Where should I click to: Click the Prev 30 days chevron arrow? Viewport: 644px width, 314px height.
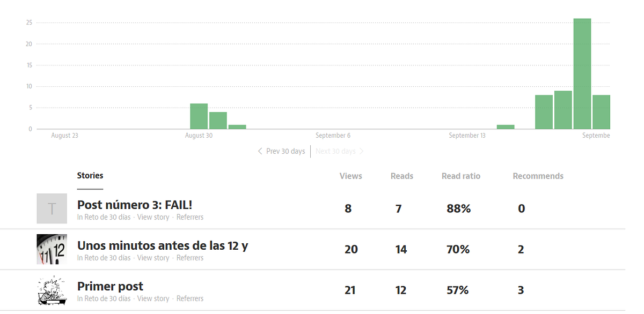coord(260,151)
